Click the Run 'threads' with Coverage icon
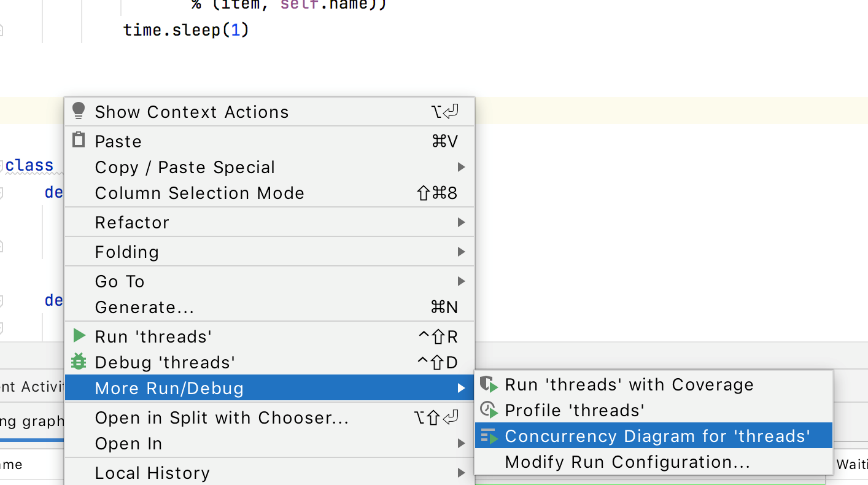This screenshot has height=485, width=868. pyautogui.click(x=489, y=384)
